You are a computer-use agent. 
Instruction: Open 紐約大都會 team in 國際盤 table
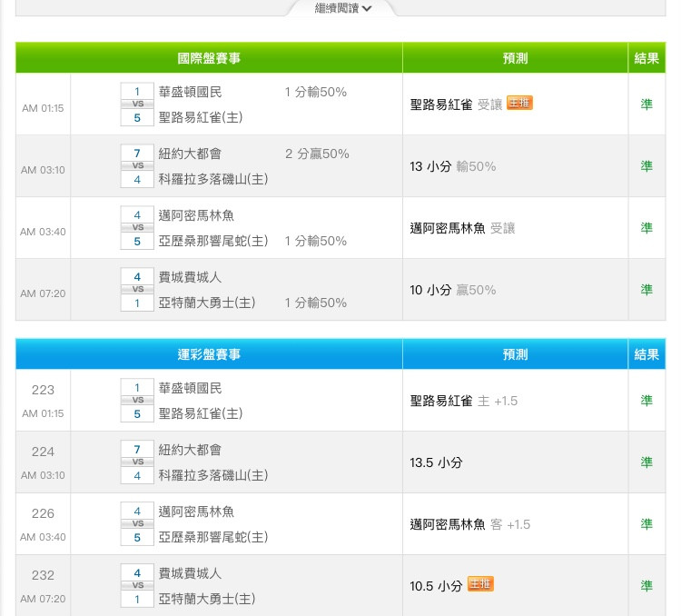[191, 154]
